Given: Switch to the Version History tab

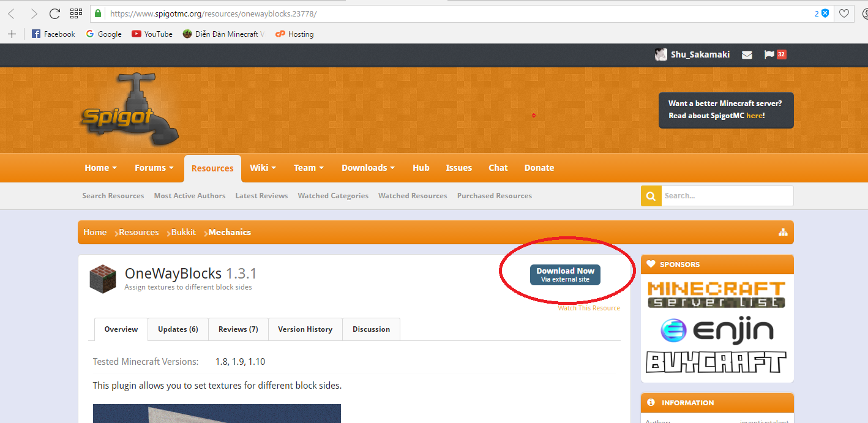Looking at the screenshot, I should pyautogui.click(x=305, y=329).
